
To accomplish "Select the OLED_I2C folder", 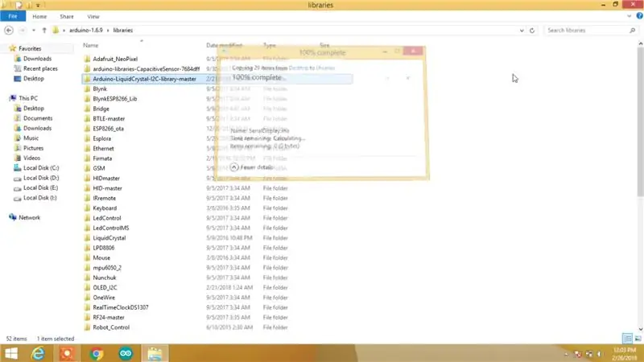I will tap(105, 288).
